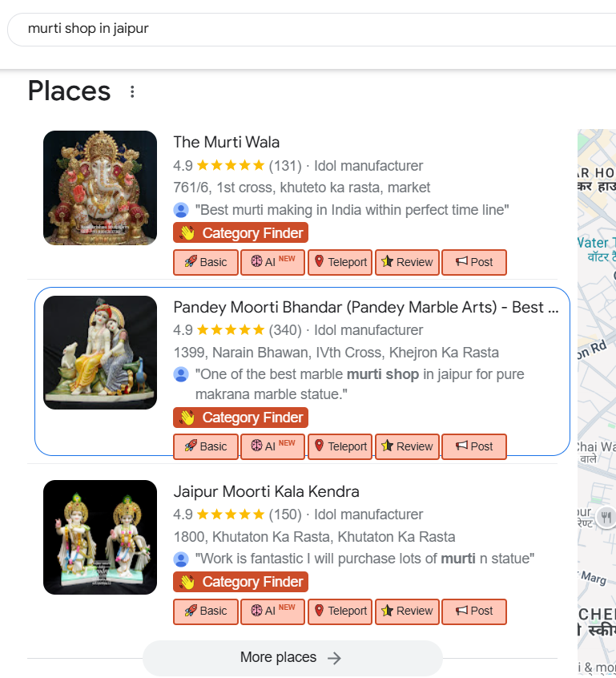Open Category Finder for The Murti Wala
Viewport: 616px width, 678px height.
[240, 233]
